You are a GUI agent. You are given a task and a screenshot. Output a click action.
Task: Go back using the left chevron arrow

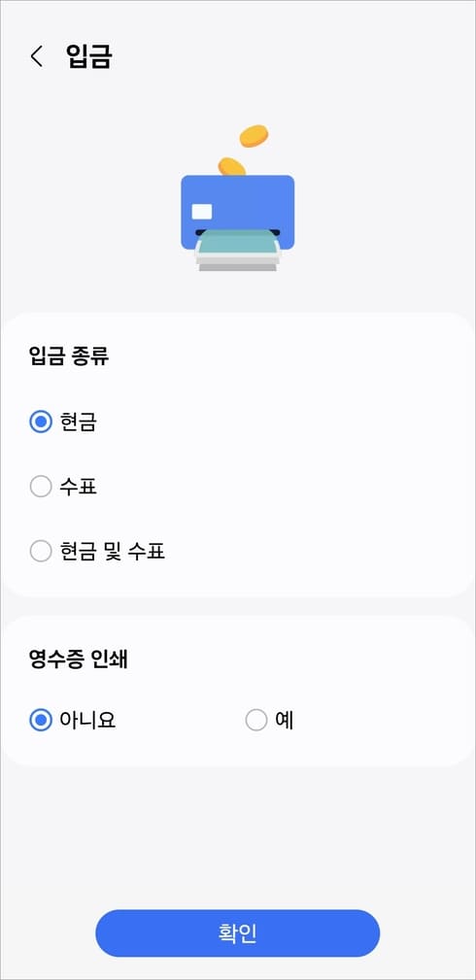(x=37, y=56)
